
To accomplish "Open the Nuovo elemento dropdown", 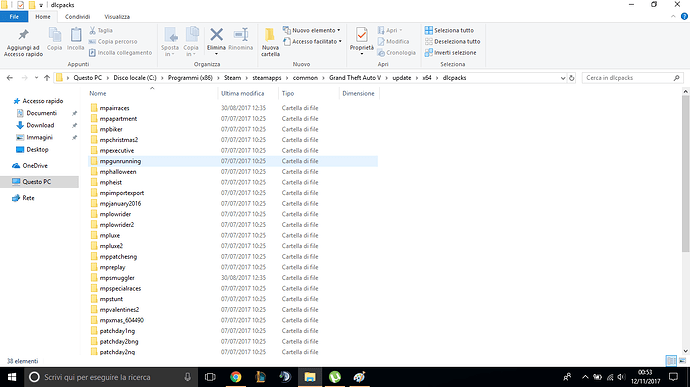I will point(312,30).
